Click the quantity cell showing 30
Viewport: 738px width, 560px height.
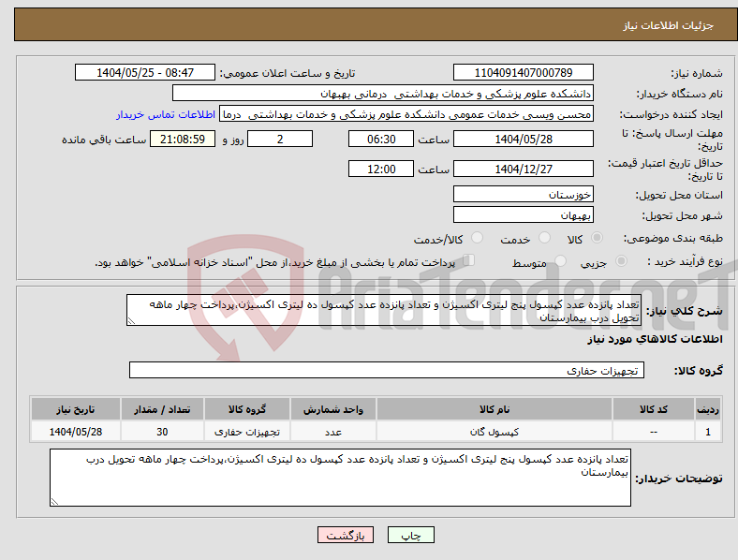point(162,432)
